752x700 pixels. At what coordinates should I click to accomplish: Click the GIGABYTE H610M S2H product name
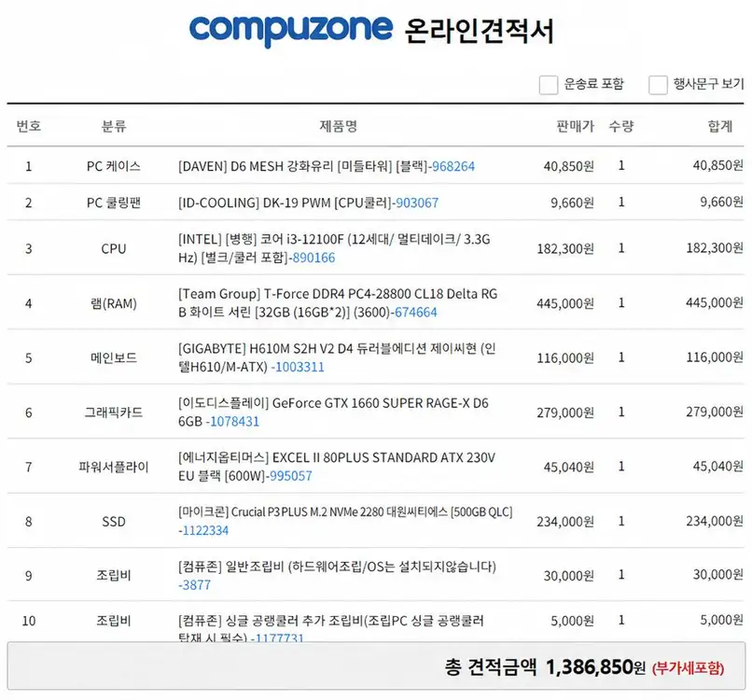pyautogui.click(x=337, y=357)
